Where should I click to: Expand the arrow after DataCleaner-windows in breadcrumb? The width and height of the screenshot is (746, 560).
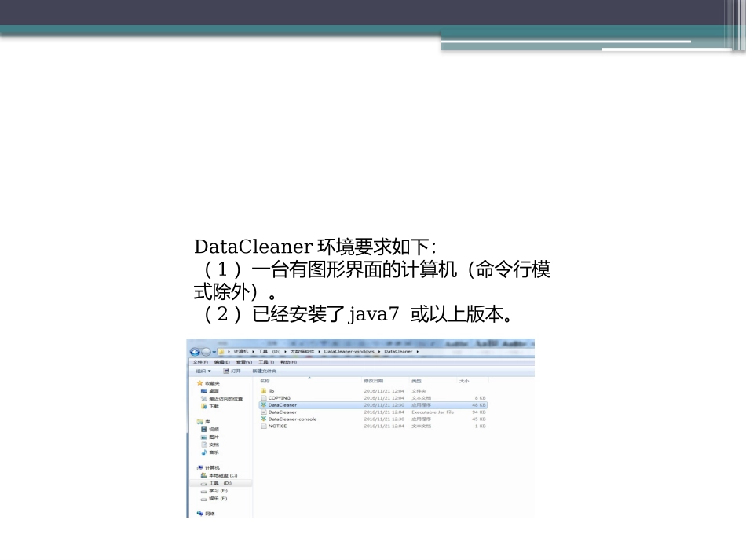379,352
